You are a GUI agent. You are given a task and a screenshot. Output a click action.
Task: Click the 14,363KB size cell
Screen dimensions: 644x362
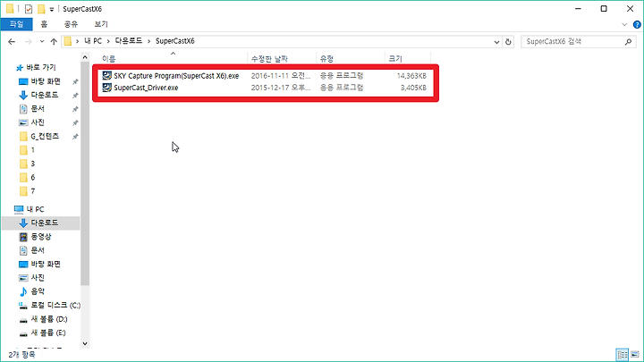click(x=411, y=76)
